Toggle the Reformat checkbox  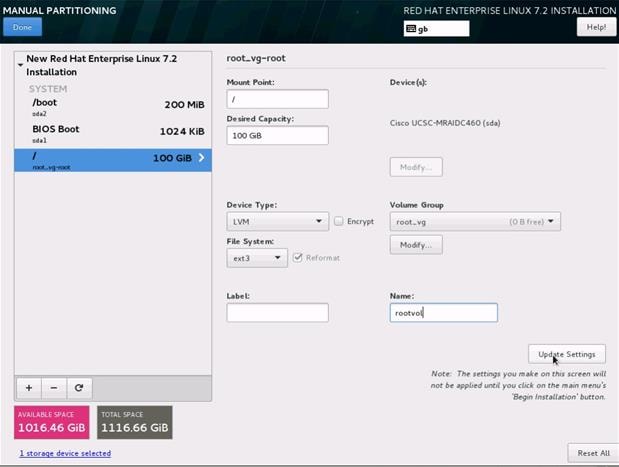(x=298, y=258)
